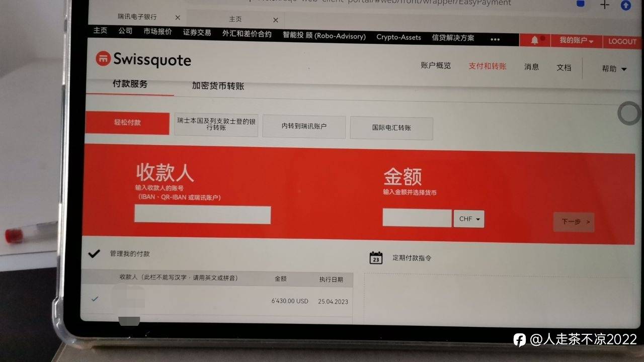The height and width of the screenshot is (362, 644).
Task: Close the 主页 browser tab
Action: (x=276, y=20)
